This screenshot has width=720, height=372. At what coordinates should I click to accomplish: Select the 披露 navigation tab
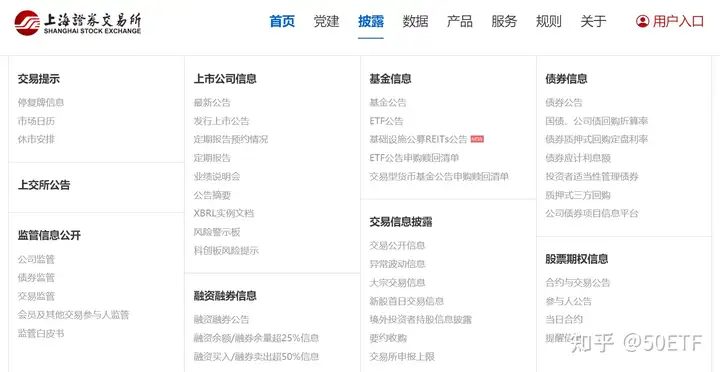[x=371, y=21]
